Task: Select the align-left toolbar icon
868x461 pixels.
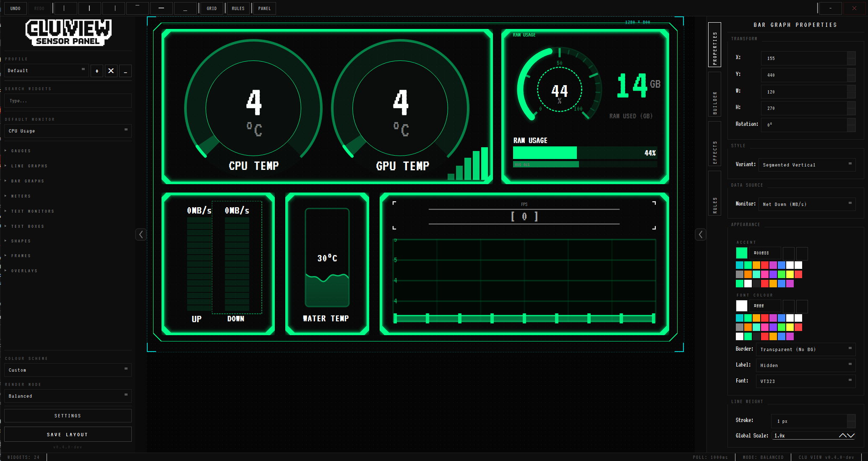Action: 65,8
